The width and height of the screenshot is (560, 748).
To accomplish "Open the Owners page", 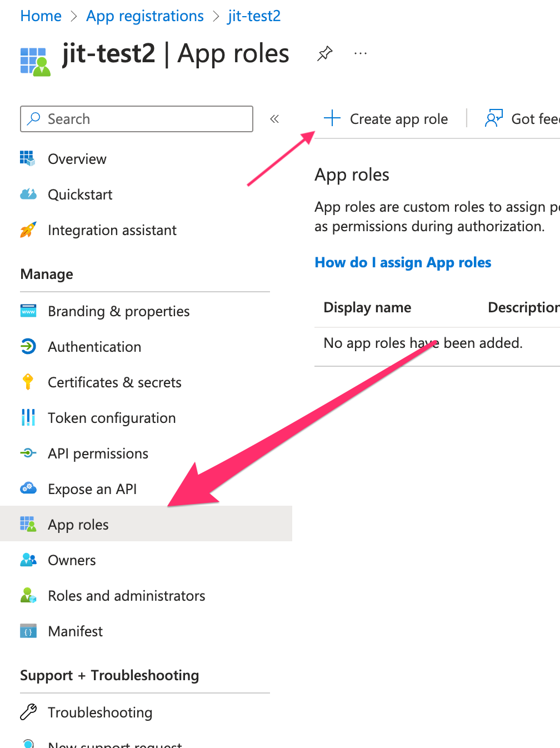I will (x=72, y=560).
